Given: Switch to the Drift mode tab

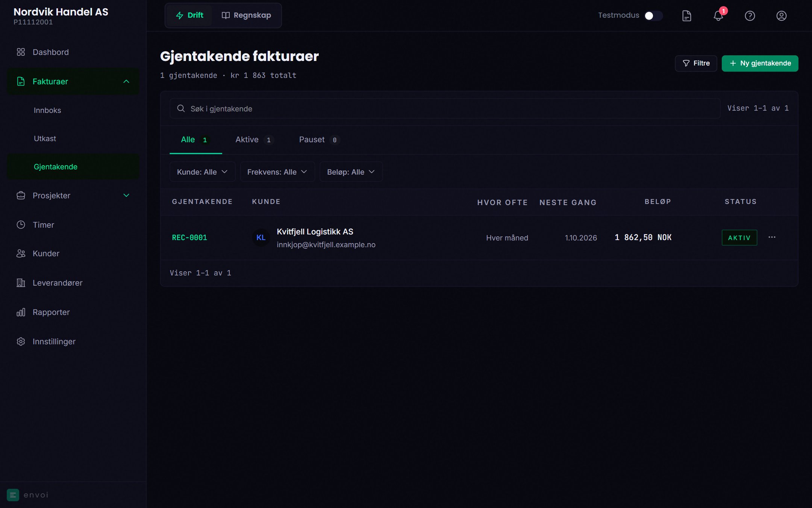Looking at the screenshot, I should click(189, 15).
